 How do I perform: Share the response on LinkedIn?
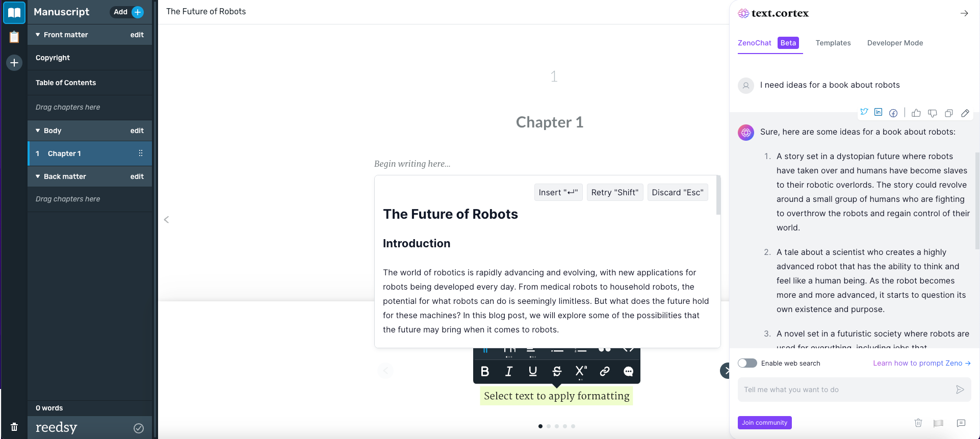[x=878, y=112]
